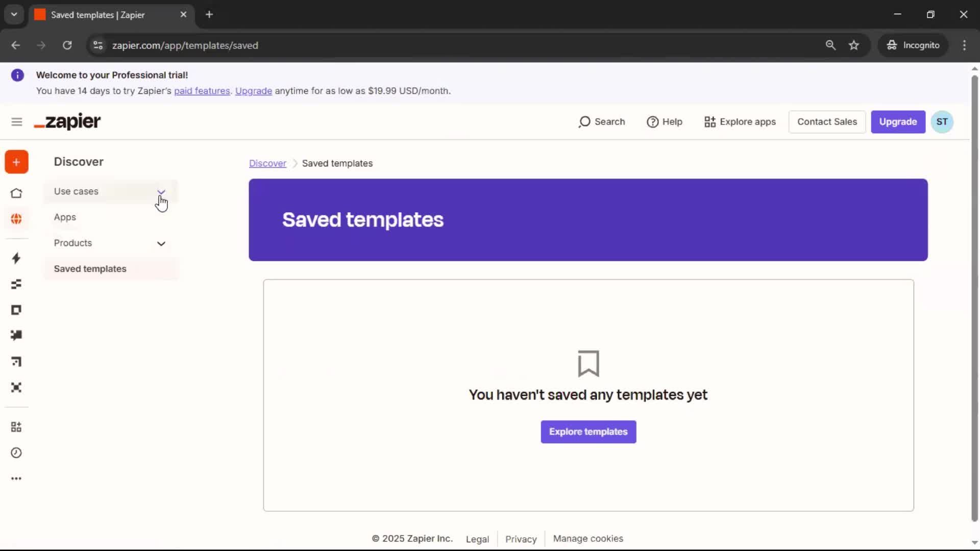
Task: Click the info icon in trial banner
Action: [17, 76]
